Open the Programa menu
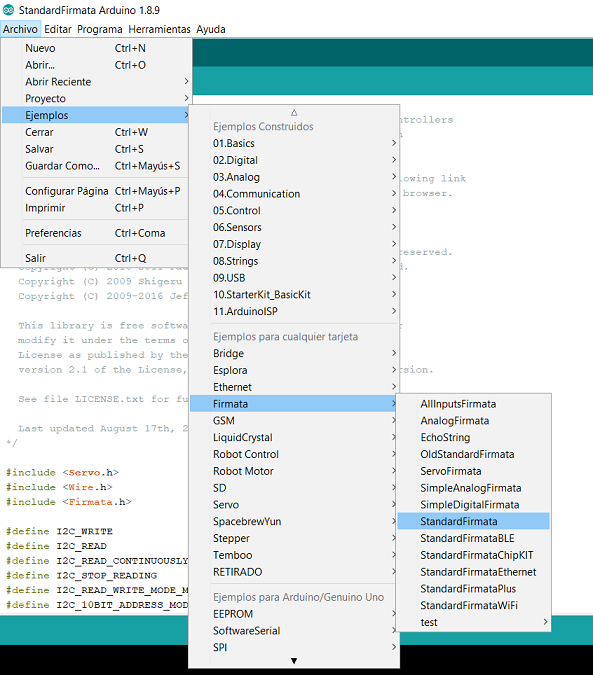 [100, 29]
